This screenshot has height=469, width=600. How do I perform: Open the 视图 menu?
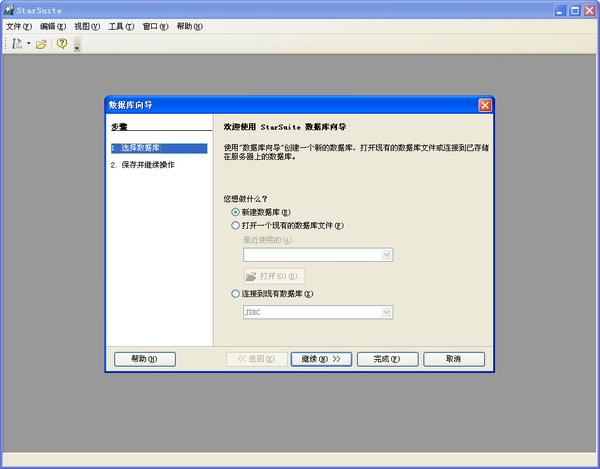click(87, 26)
